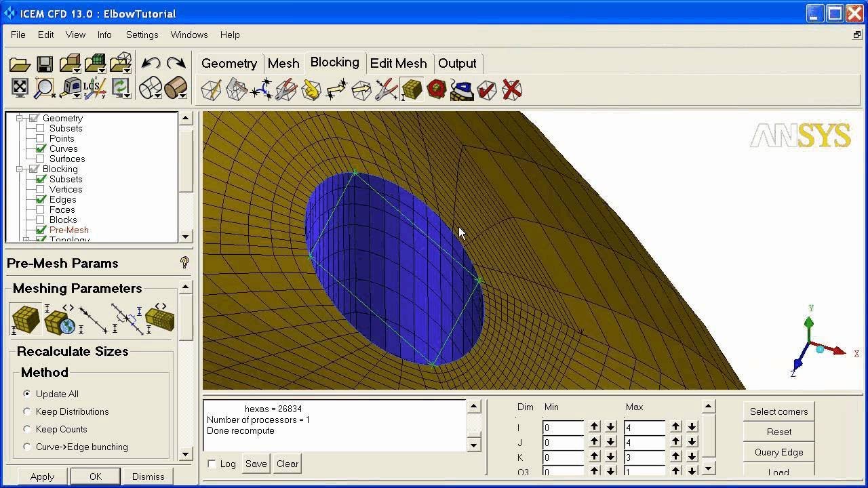Select the Associate pointing-hand tool
The width and height of the screenshot is (868, 488).
(x=311, y=90)
